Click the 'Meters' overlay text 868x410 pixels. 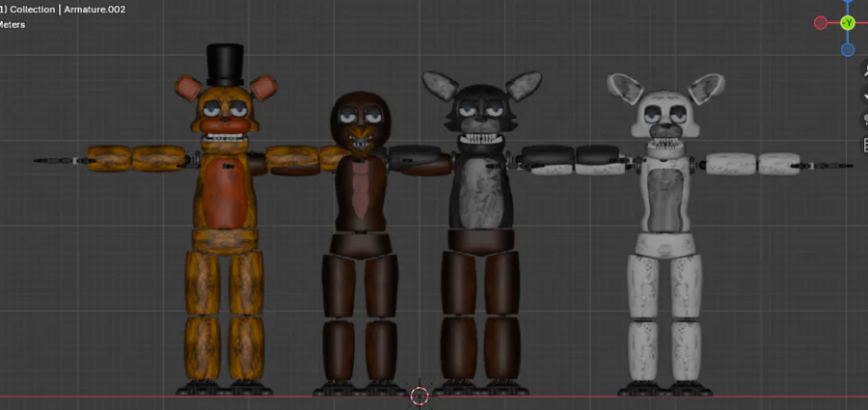coord(13,24)
